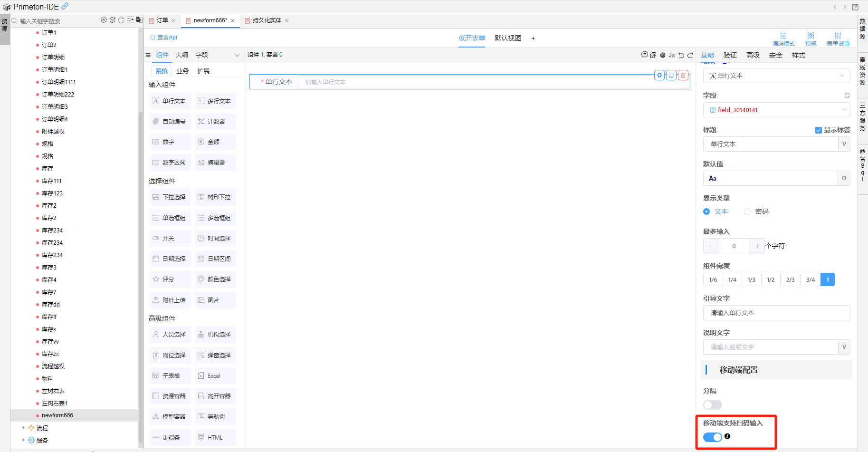The height and width of the screenshot is (452, 868).
Task: Open the comment bubble icon above canvas
Action: point(645,55)
